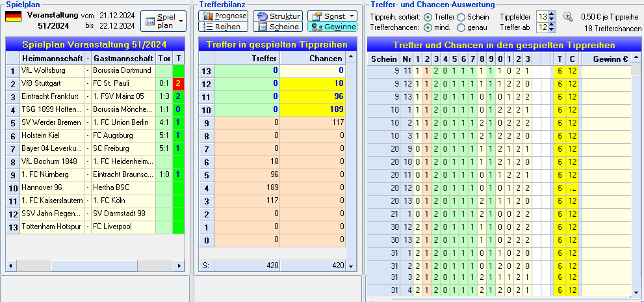This screenshot has width=644, height=302.
Task: Select Schein 20 Nr 9 row
Action: tap(499, 149)
